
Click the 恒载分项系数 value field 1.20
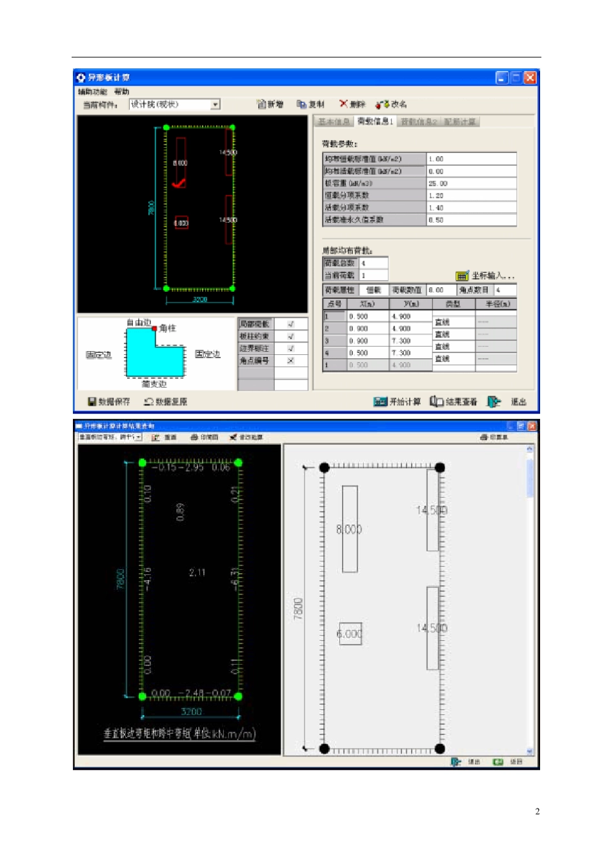472,196
